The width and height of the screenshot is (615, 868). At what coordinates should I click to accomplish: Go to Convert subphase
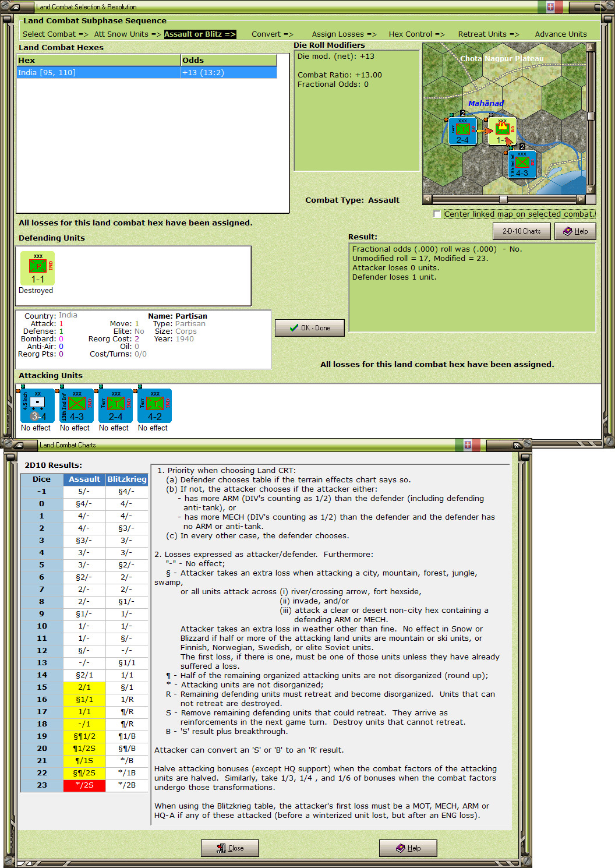272,34
